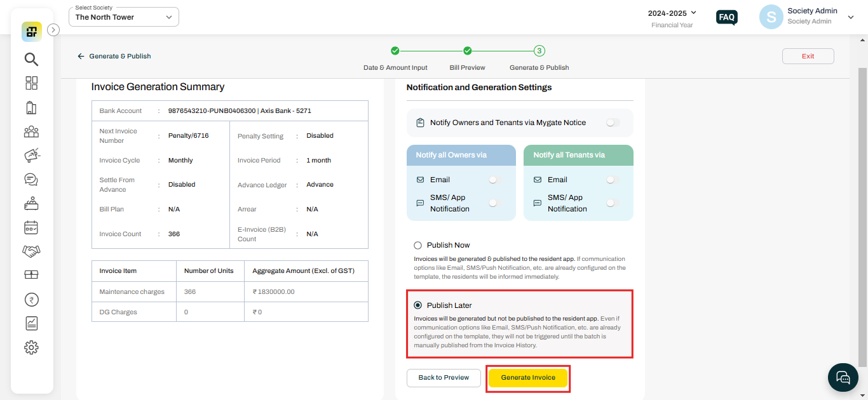Click the SMS message icon under Tenants
The image size is (868, 400).
pyautogui.click(x=538, y=203)
